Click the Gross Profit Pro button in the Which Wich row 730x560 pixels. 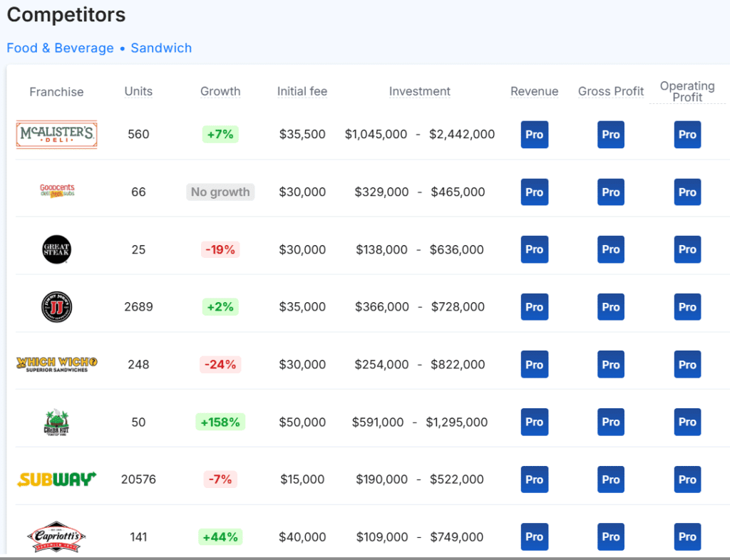[x=611, y=365]
